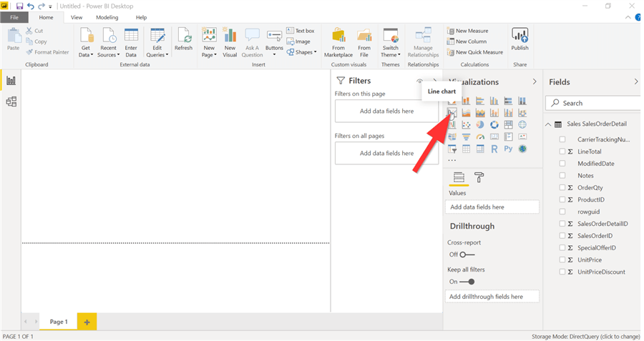This screenshot has width=644, height=341.
Task: Pick the 100% stacked column chart icon
Action: tap(522, 101)
